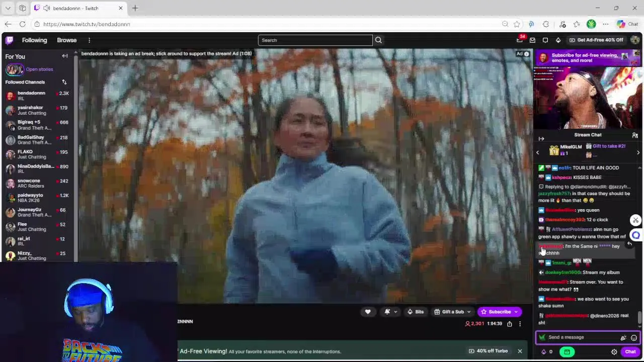The image size is (644, 362).
Task: Open the user avatar menu
Action: pyautogui.click(x=635, y=40)
